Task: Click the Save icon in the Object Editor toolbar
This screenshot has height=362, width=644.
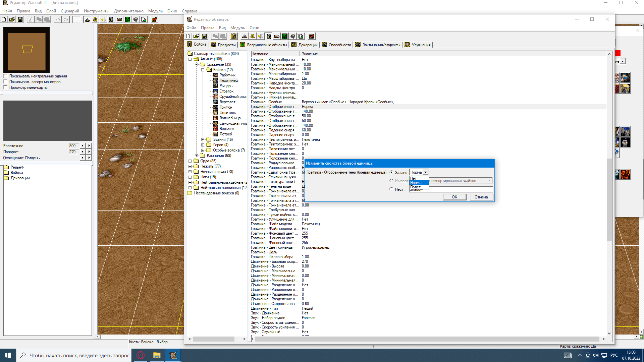Action: click(204, 36)
